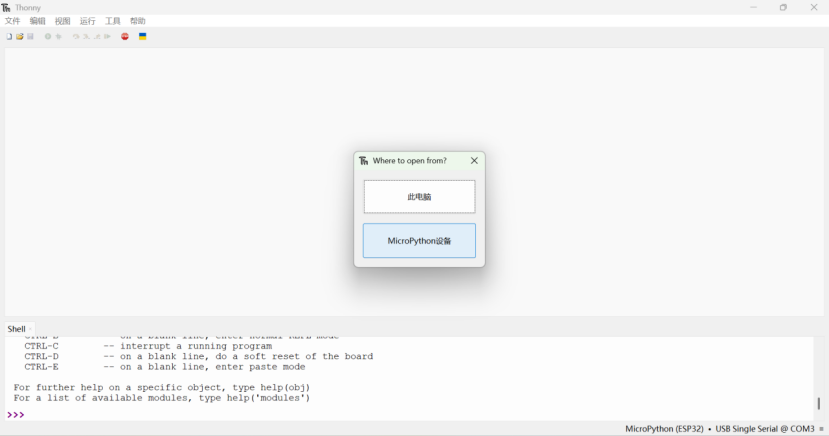Open the 编辑 menu

coord(38,21)
